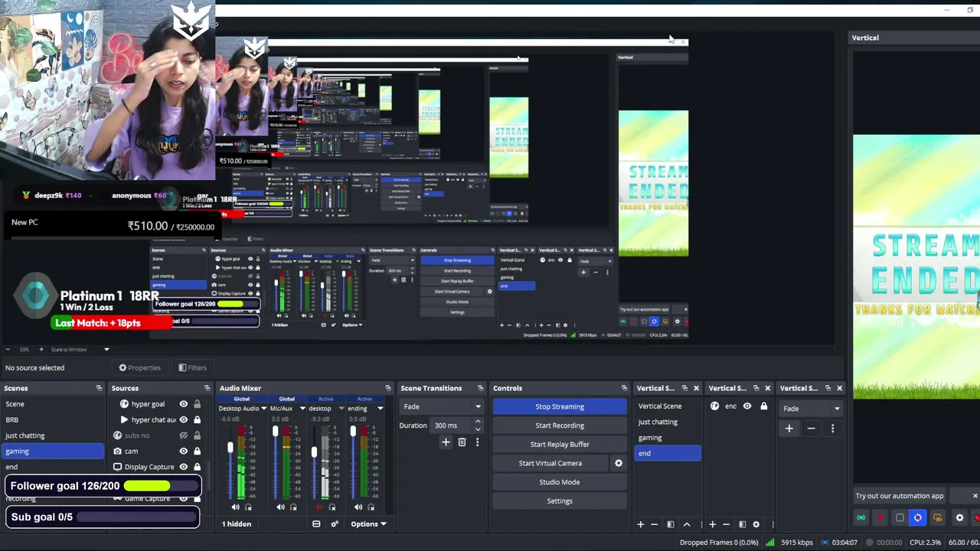Expand the hyper chat source group
Viewport: 980px width, 551px height.
[x=124, y=419]
